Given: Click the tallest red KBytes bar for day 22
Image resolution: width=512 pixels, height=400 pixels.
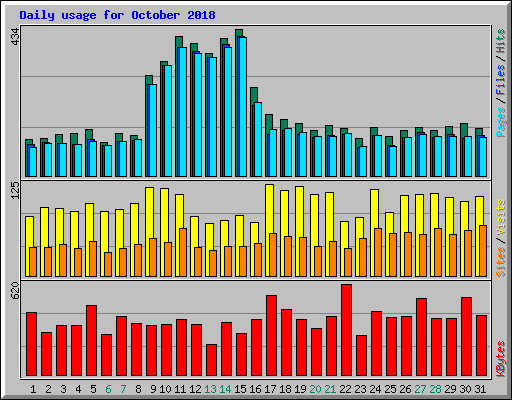Looking at the screenshot, I should point(346,330).
